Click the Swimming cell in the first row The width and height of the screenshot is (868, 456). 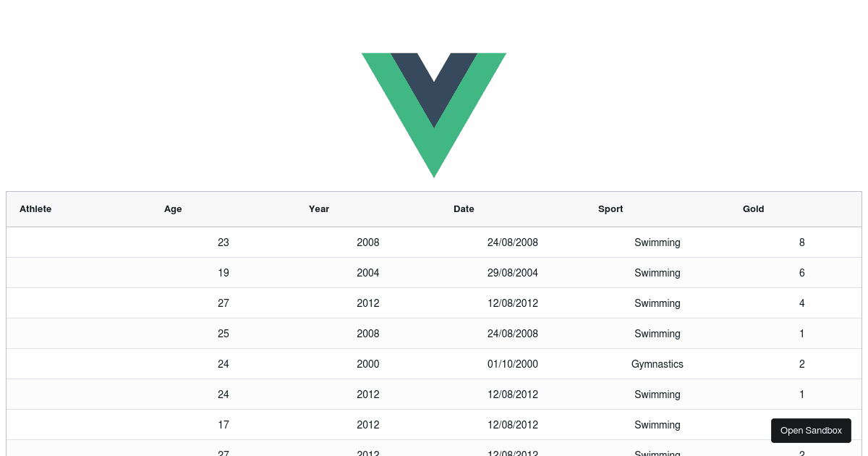click(657, 242)
